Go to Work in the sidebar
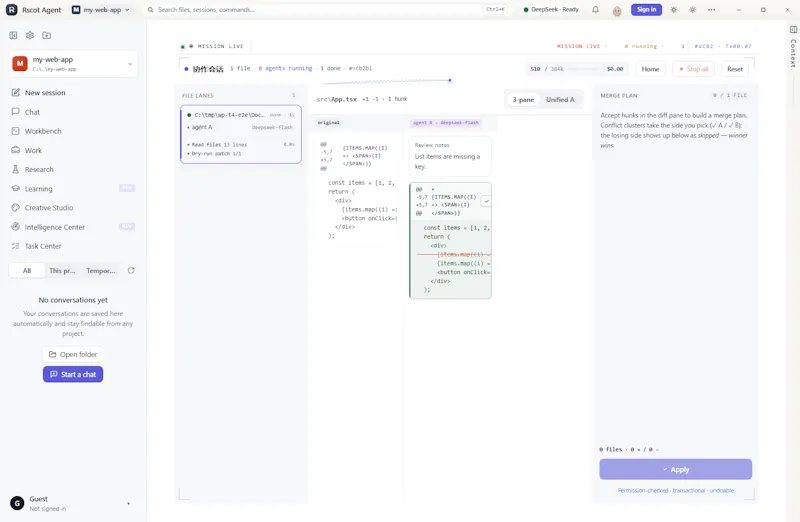Screen dimensions: 800x522 [73, 150]
